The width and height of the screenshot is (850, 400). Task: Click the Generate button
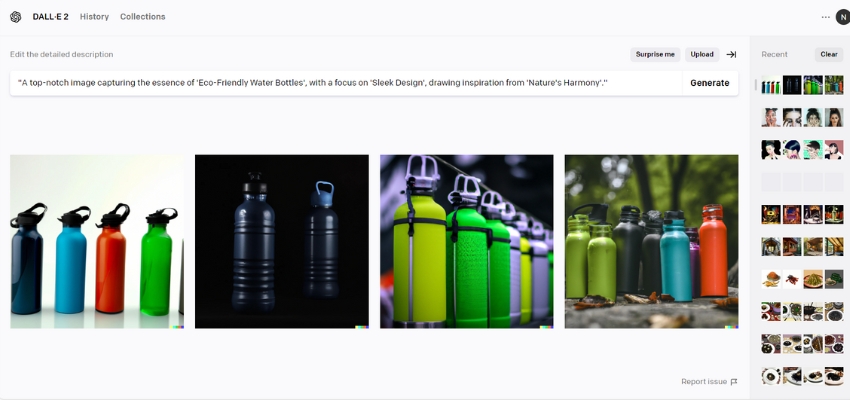pyautogui.click(x=710, y=83)
